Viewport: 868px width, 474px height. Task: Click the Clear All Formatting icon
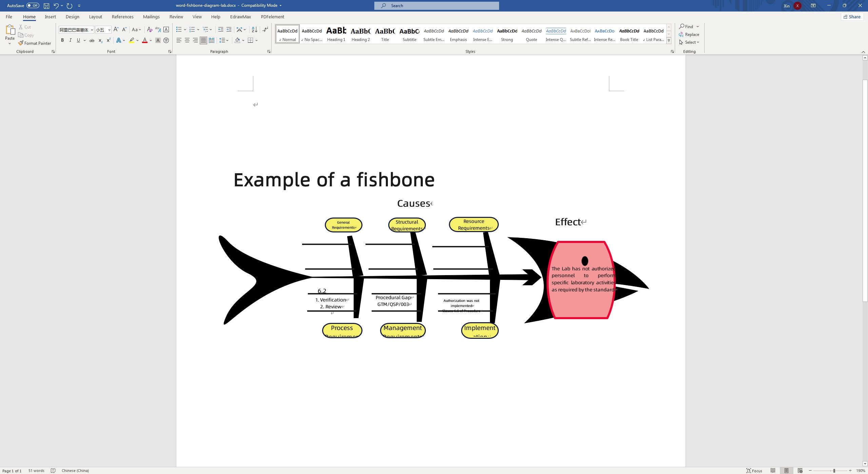(150, 29)
